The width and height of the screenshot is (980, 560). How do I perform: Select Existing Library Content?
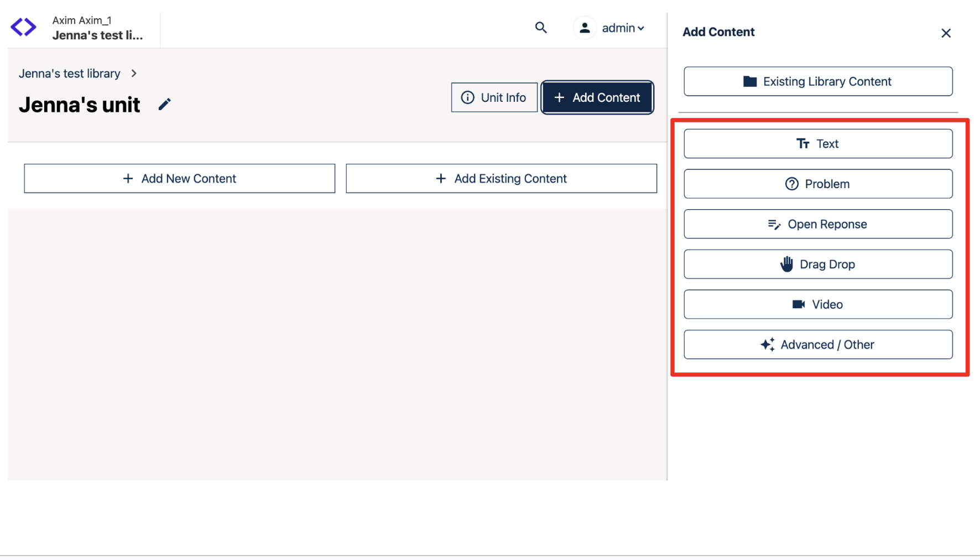point(818,81)
